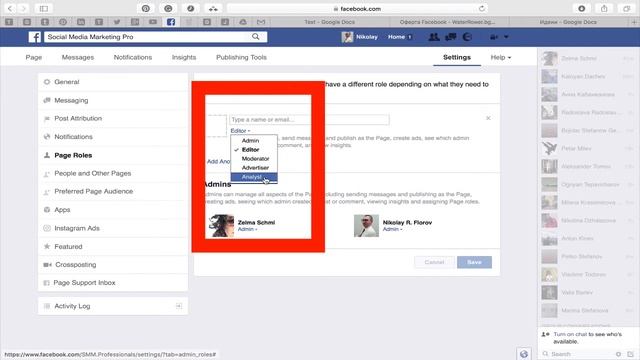The height and width of the screenshot is (360, 640).
Task: Open General settings section
Action: [x=113, y=82]
